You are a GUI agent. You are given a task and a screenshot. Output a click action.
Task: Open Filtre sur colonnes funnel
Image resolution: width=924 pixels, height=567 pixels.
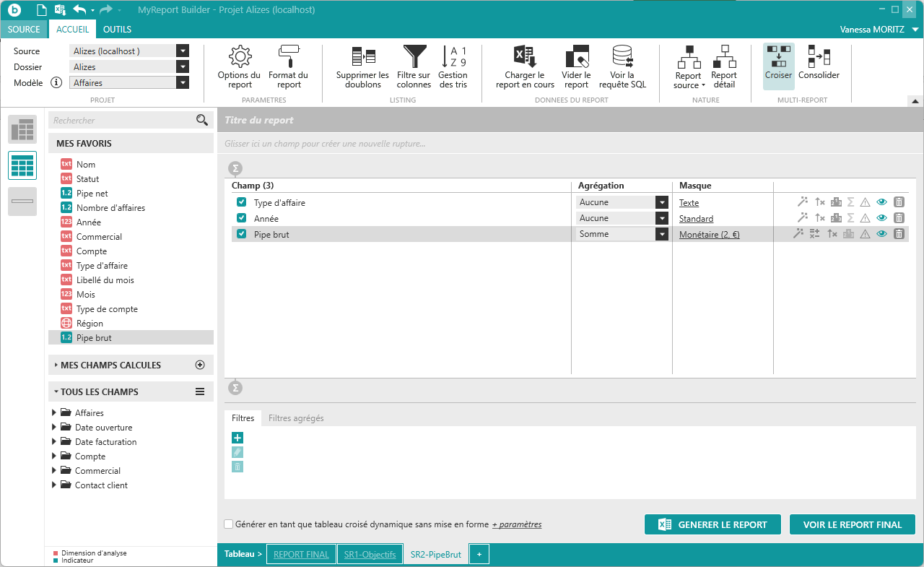(x=414, y=58)
